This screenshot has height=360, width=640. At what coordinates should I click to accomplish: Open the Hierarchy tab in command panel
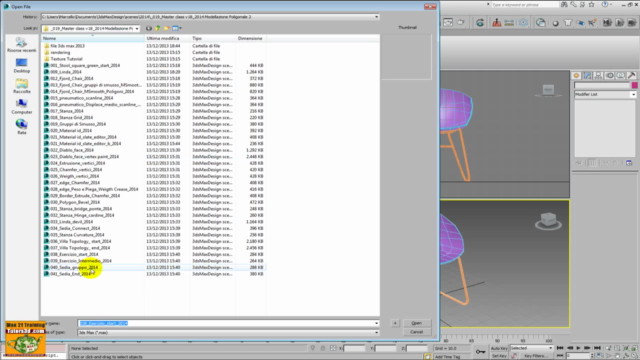[598, 76]
